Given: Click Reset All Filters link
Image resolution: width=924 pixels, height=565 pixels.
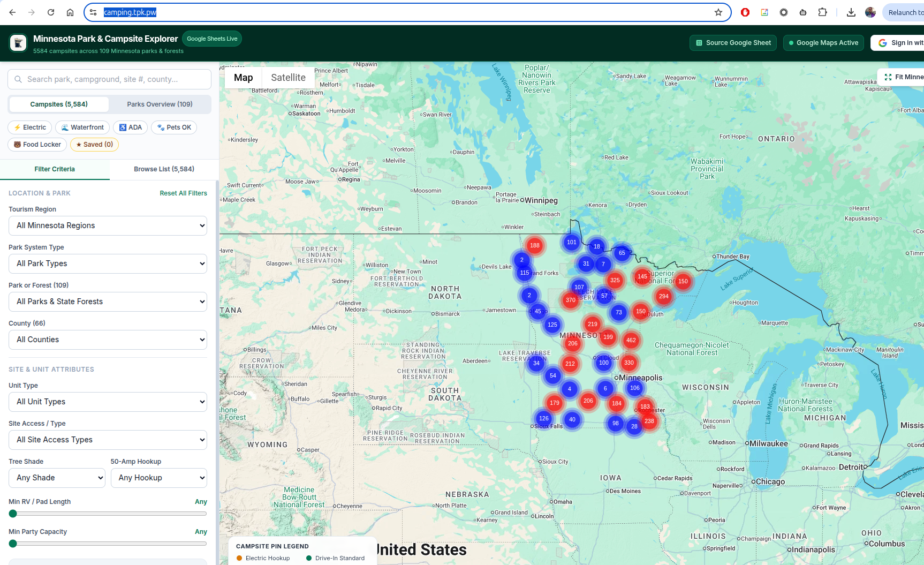Looking at the screenshot, I should (x=183, y=193).
